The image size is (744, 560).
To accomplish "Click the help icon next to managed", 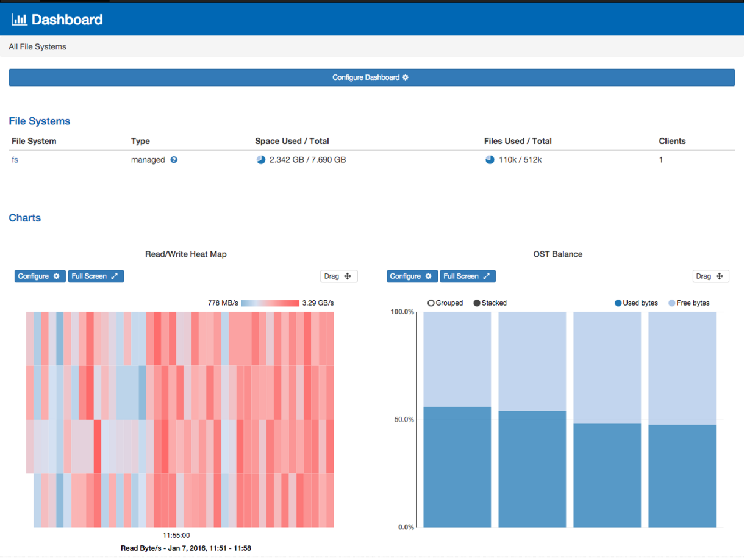I will coord(174,160).
